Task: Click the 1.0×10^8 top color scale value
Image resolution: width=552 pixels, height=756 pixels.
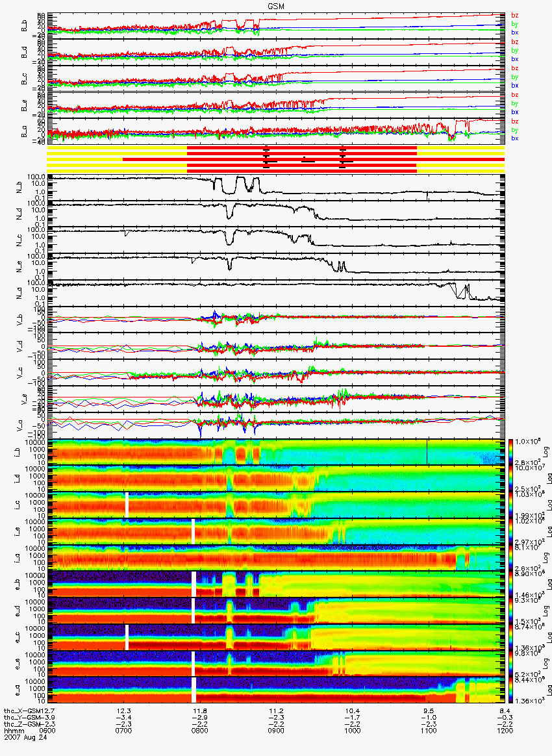Action: point(528,442)
